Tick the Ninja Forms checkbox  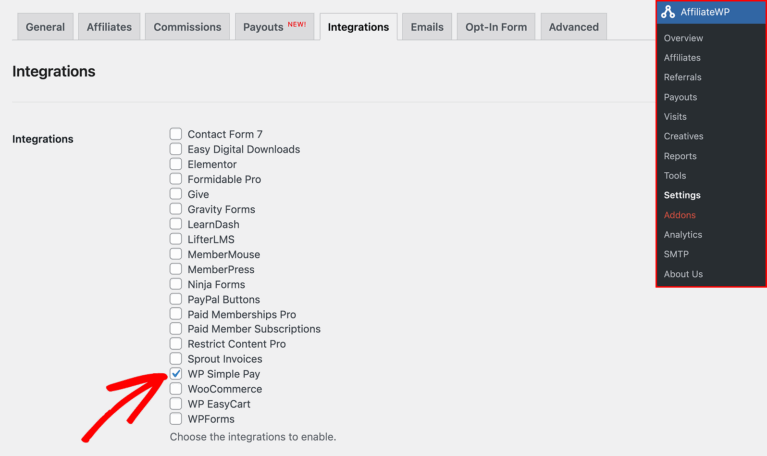tap(176, 284)
